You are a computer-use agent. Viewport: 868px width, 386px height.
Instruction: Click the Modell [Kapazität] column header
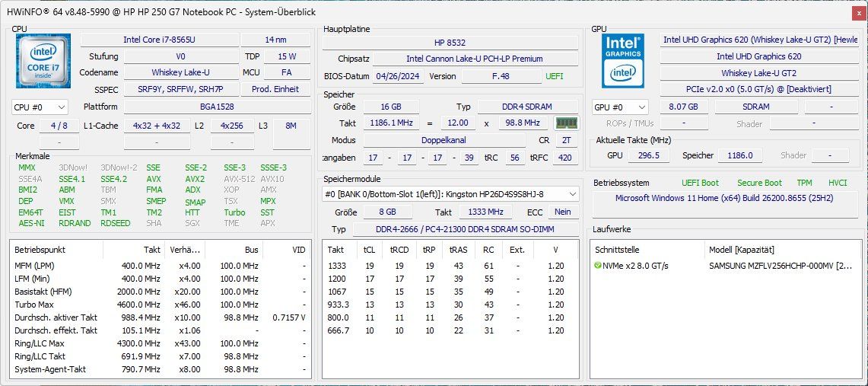pyautogui.click(x=783, y=250)
